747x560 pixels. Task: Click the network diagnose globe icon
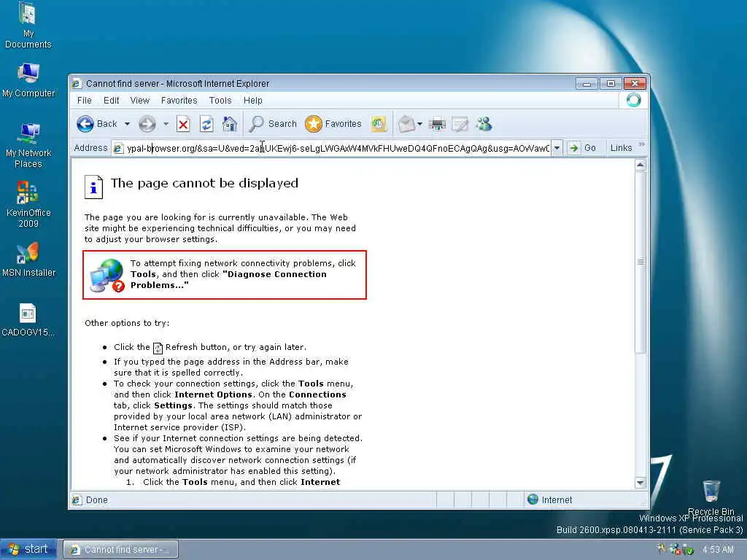pos(108,275)
